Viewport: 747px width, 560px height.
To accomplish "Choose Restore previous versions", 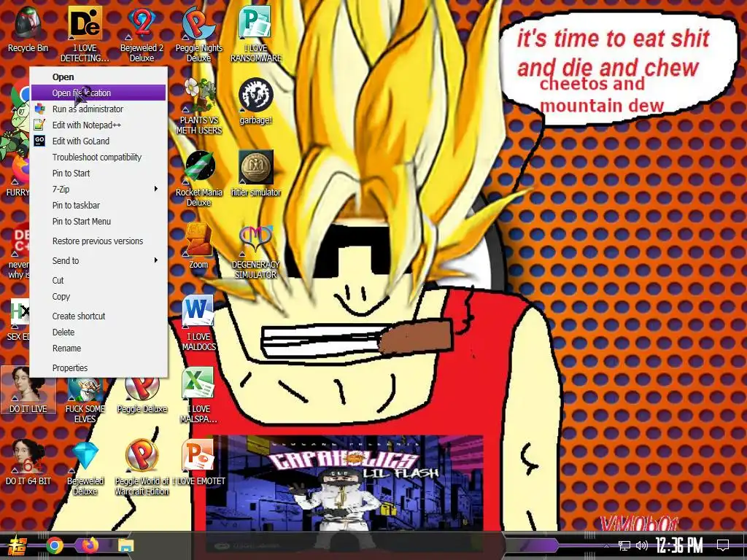I will point(98,241).
